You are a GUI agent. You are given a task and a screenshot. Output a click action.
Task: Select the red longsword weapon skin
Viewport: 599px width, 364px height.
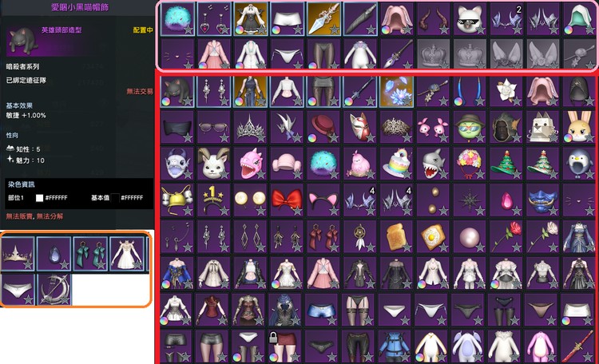tap(580, 346)
